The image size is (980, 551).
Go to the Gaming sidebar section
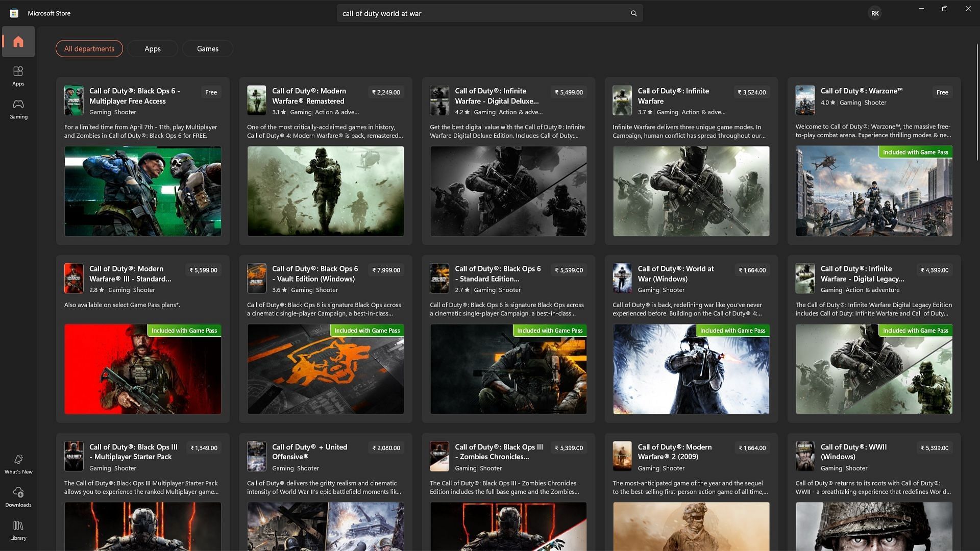(x=18, y=109)
